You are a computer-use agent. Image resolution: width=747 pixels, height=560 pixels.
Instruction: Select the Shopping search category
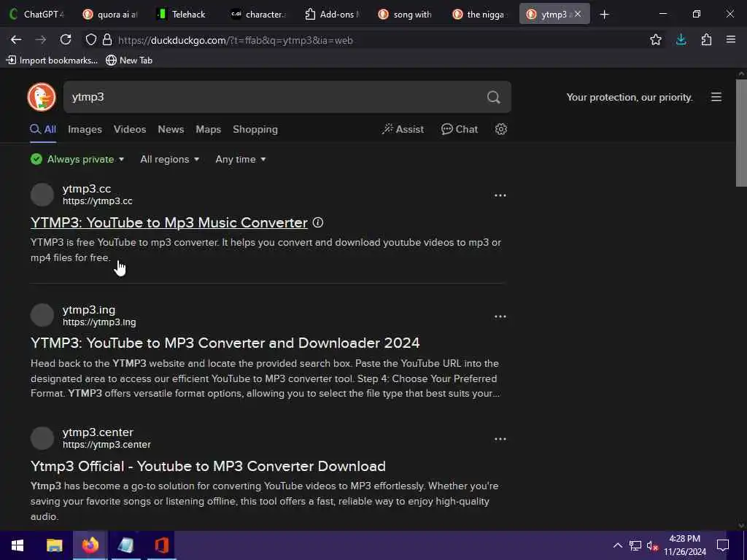(255, 129)
